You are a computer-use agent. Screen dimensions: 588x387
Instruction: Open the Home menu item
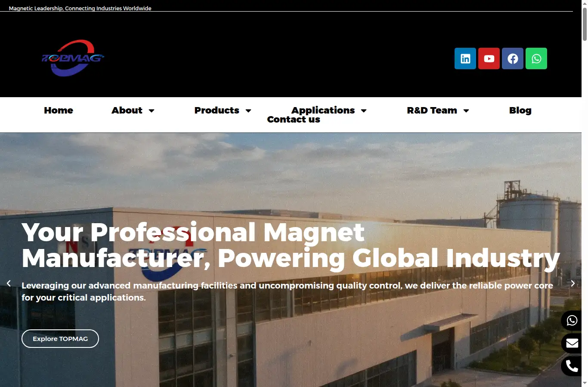pos(59,111)
